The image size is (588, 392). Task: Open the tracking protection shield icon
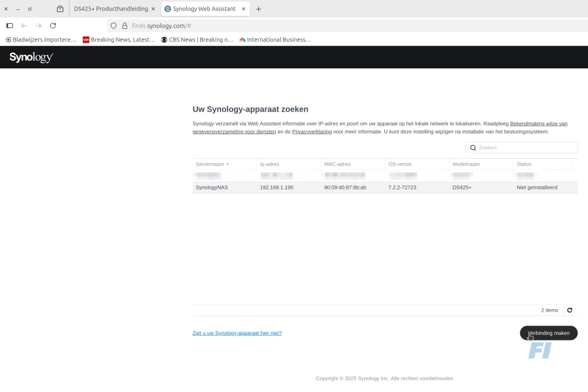(x=113, y=26)
